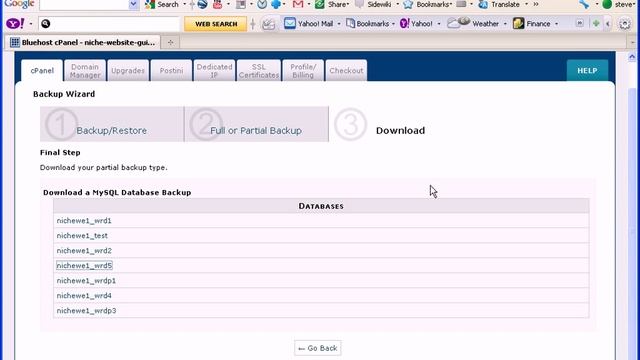Click the Google toolbar Bookmarks star icon
Screen dimensions: 640x360
pos(408,4)
